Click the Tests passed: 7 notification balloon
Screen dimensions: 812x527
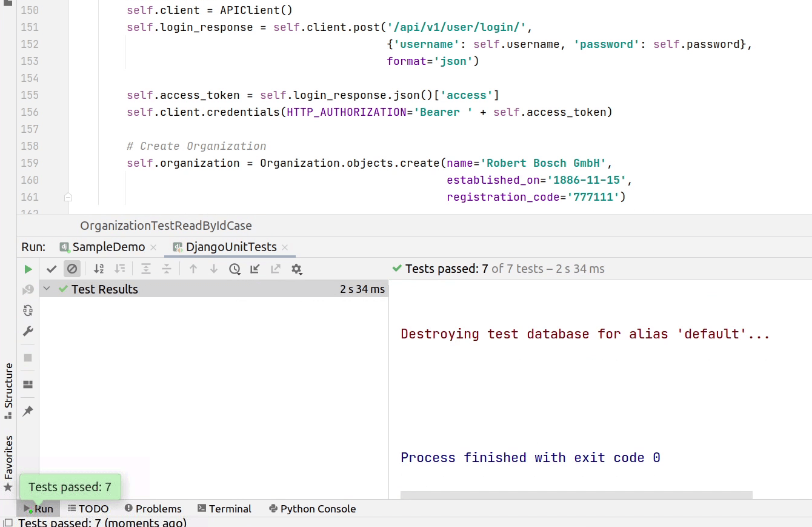pyautogui.click(x=70, y=486)
